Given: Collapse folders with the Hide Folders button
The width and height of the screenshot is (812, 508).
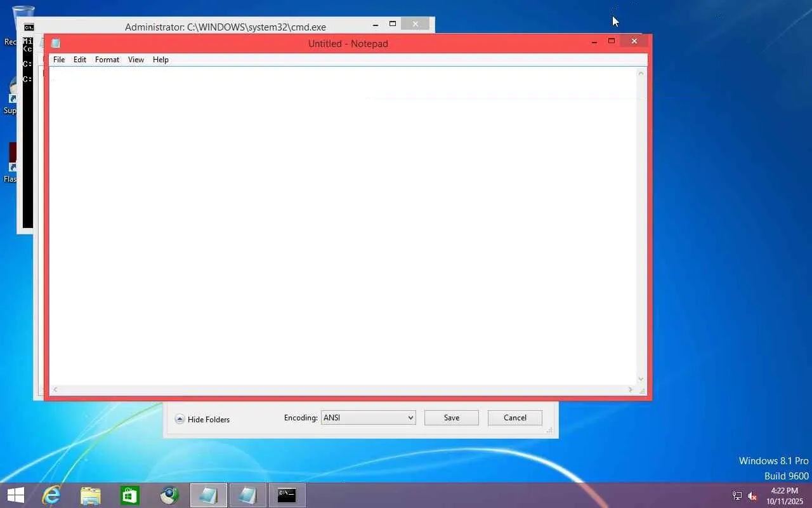Looking at the screenshot, I should click(x=202, y=419).
